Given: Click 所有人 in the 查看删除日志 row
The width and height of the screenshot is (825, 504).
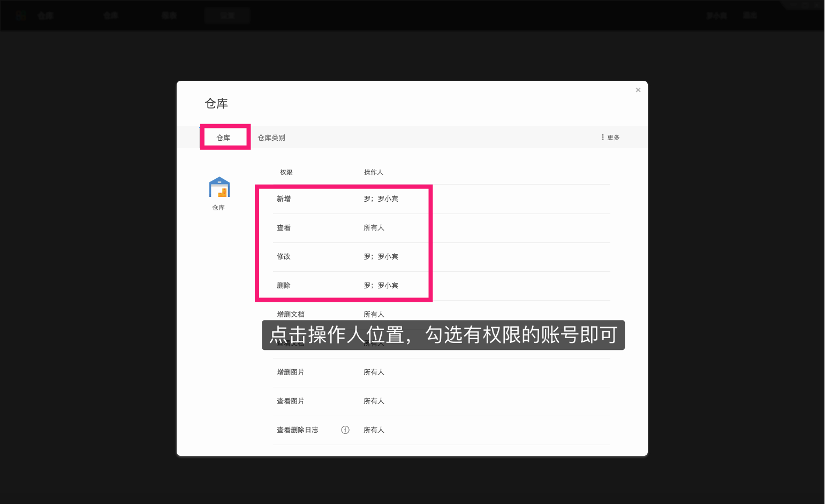Looking at the screenshot, I should click(374, 430).
